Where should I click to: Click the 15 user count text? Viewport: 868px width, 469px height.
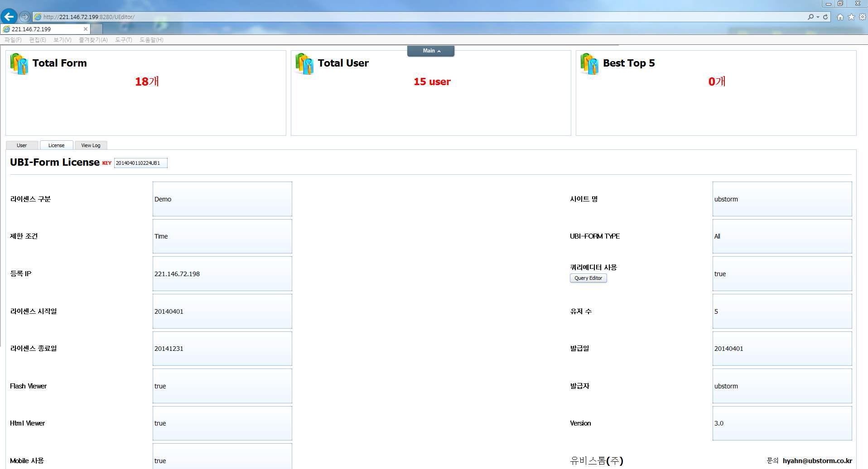432,82
